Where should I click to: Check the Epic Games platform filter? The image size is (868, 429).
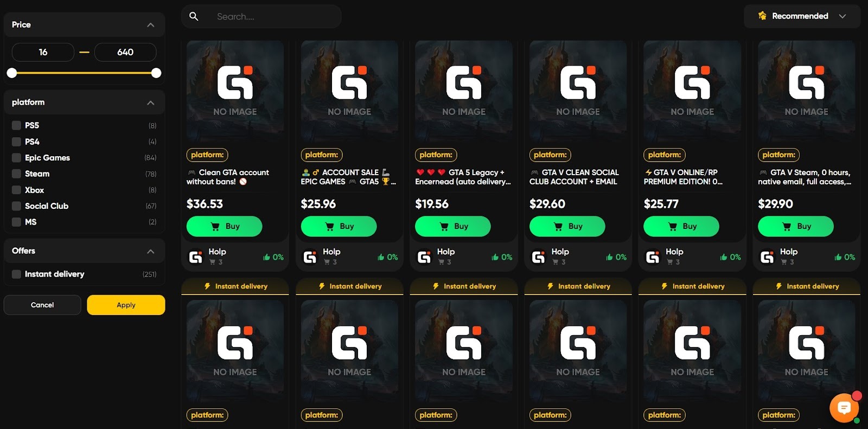[16, 158]
